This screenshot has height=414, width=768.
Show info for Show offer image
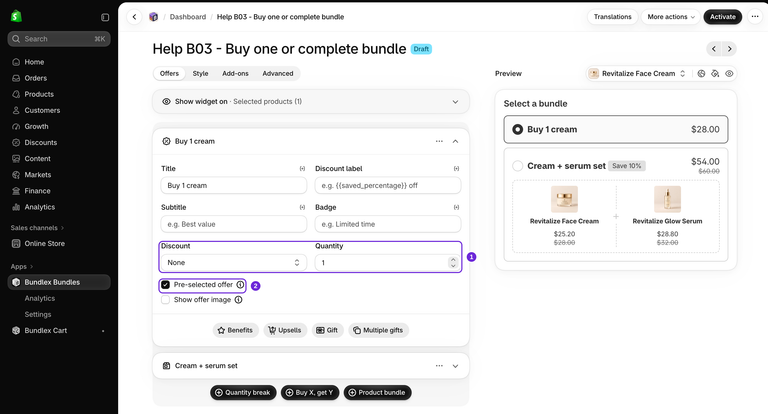(x=238, y=300)
